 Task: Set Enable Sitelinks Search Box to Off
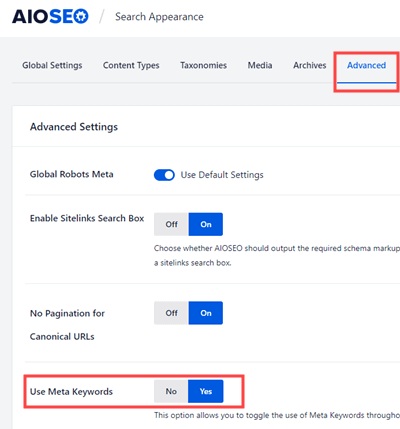(171, 224)
